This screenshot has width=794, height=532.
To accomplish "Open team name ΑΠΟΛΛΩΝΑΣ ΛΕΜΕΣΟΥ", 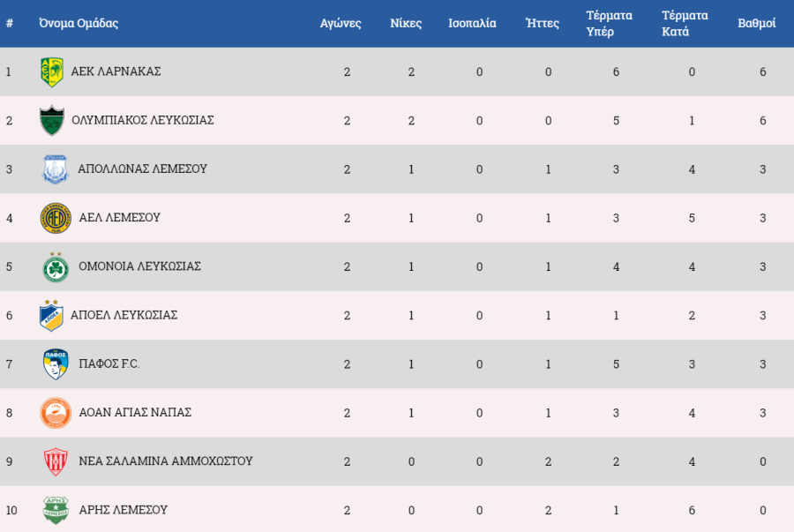I will [142, 169].
